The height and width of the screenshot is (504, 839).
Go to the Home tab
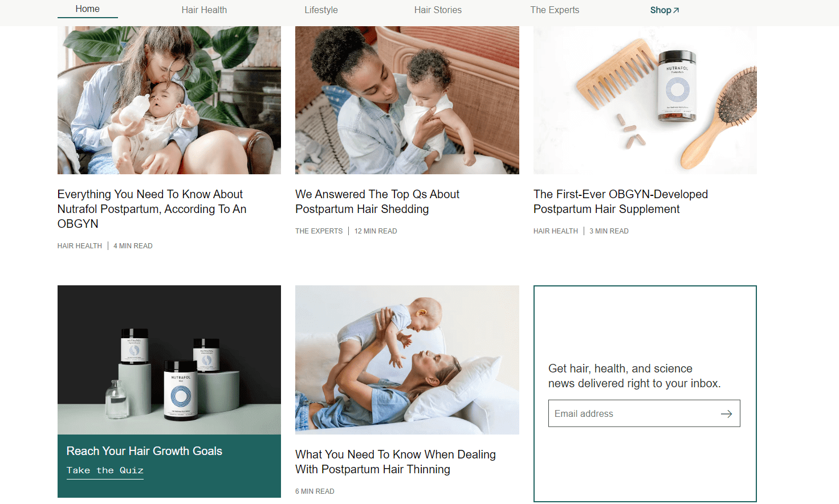pyautogui.click(x=88, y=9)
